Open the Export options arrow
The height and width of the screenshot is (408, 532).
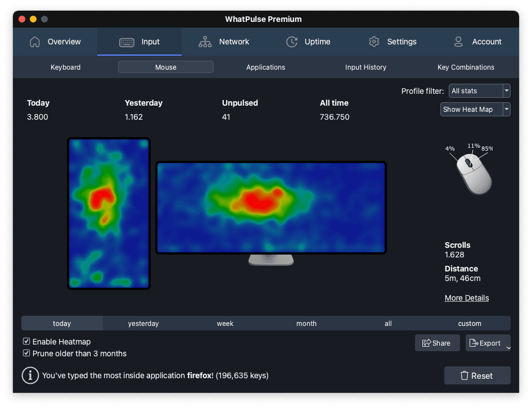(508, 347)
